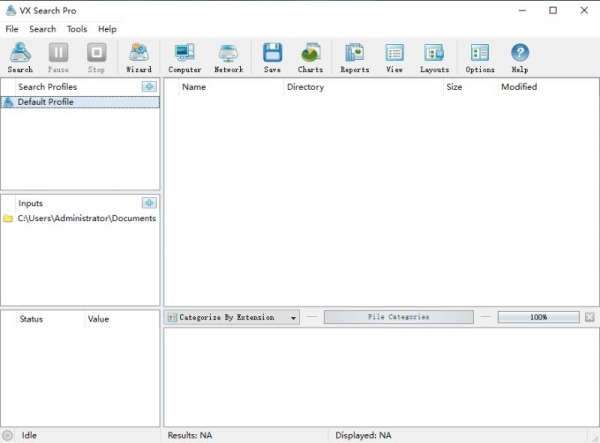600x443 pixels.
Task: Open the Reports toolbar icon
Action: (354, 57)
